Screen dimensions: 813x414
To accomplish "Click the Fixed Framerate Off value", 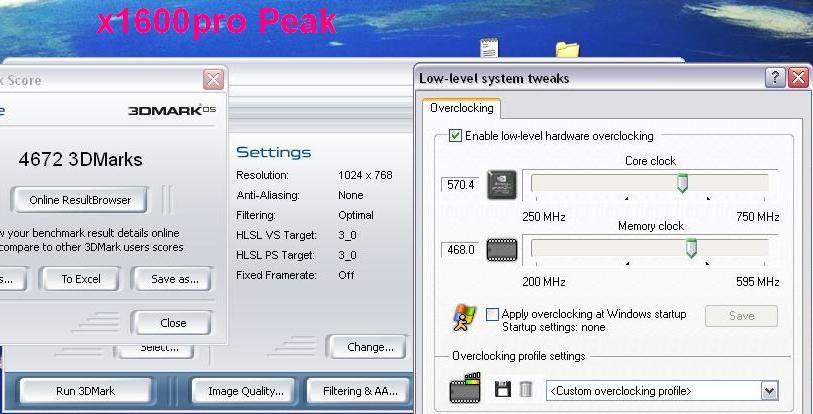I will (346, 275).
